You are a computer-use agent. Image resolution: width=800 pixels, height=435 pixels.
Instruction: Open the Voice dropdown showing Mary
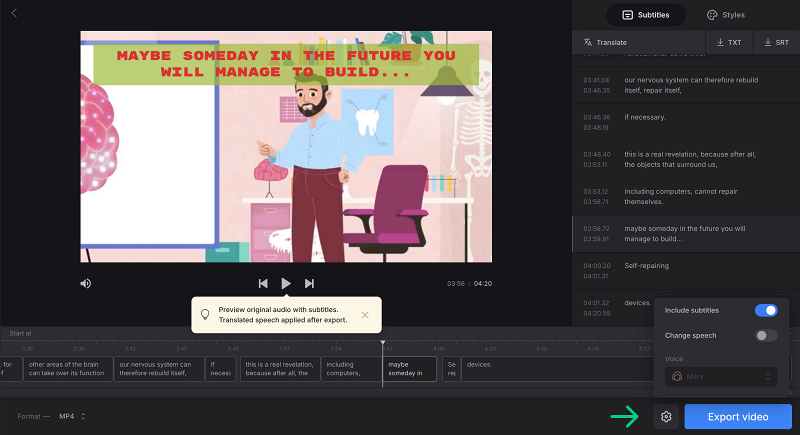[x=721, y=376]
